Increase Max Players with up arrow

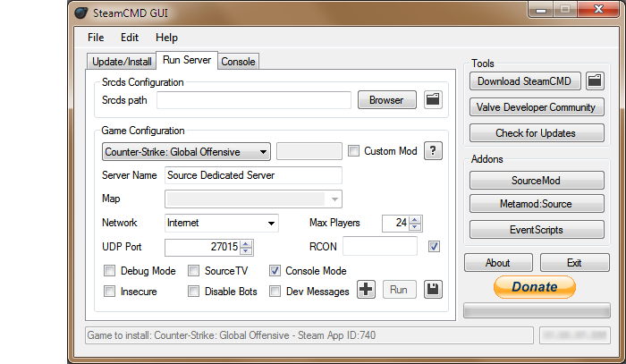click(x=415, y=219)
